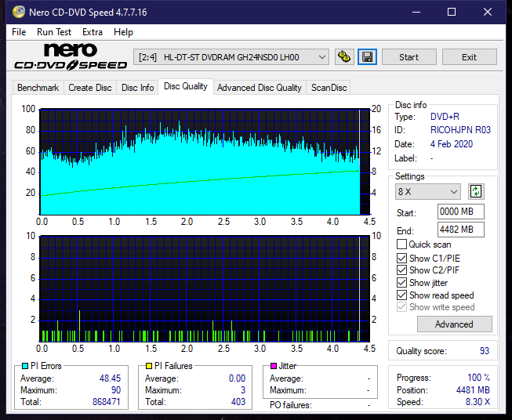Click the Progress value 100 %

point(479,378)
